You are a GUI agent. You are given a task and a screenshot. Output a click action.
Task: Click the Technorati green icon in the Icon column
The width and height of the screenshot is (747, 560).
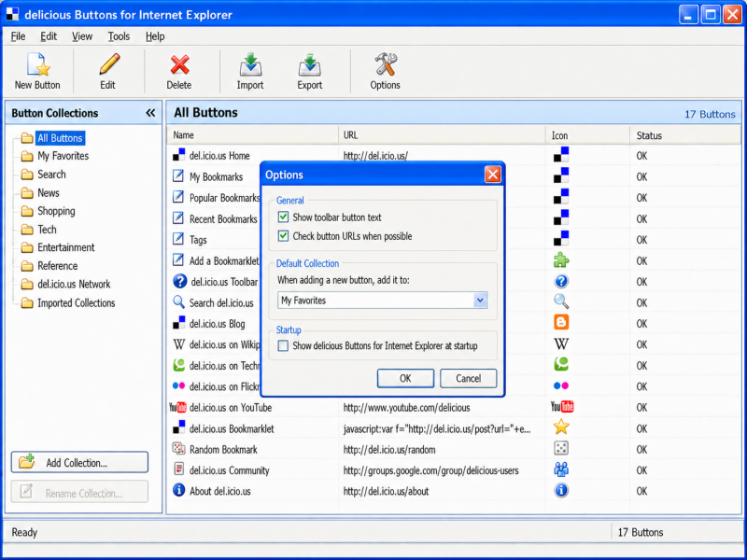click(x=561, y=364)
